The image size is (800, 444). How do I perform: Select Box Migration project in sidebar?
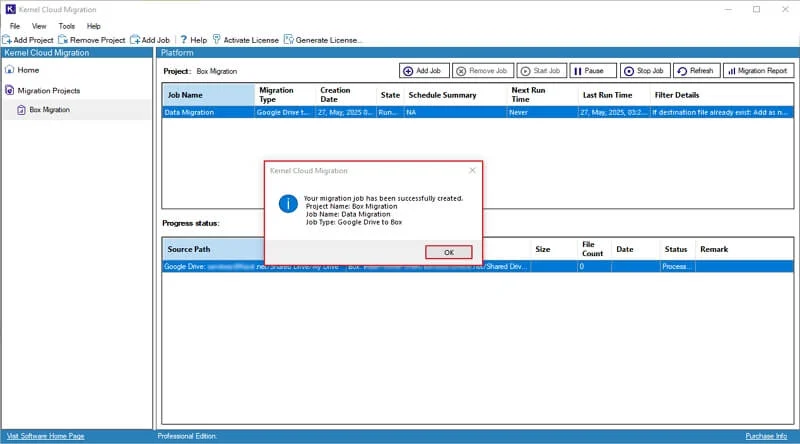pyautogui.click(x=43, y=110)
